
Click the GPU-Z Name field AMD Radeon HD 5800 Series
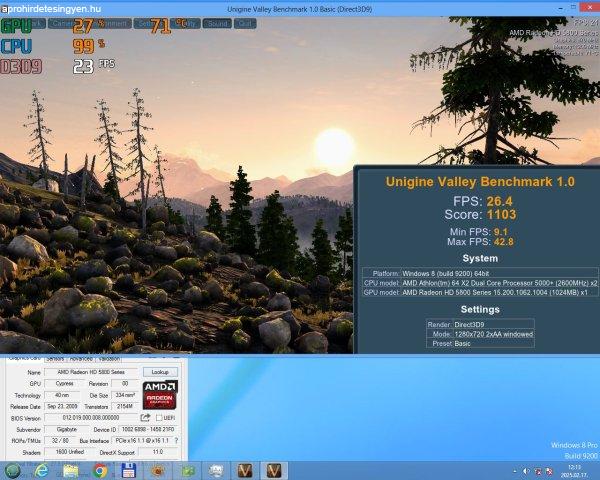(x=91, y=372)
